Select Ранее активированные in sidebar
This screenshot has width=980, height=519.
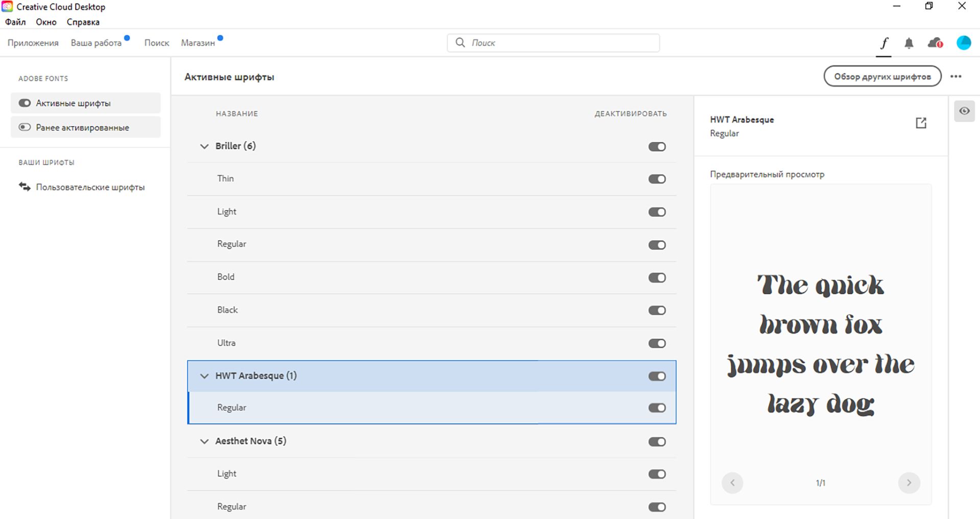coord(86,127)
